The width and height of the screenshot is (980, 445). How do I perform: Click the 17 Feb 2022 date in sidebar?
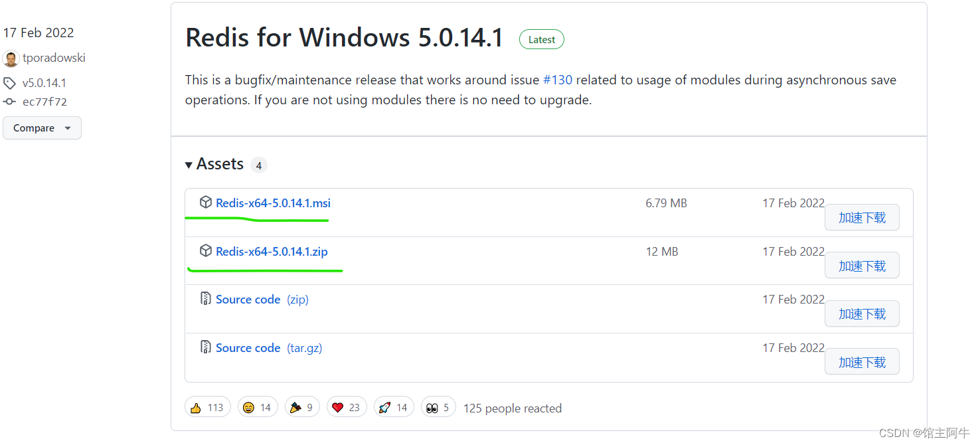[x=39, y=33]
